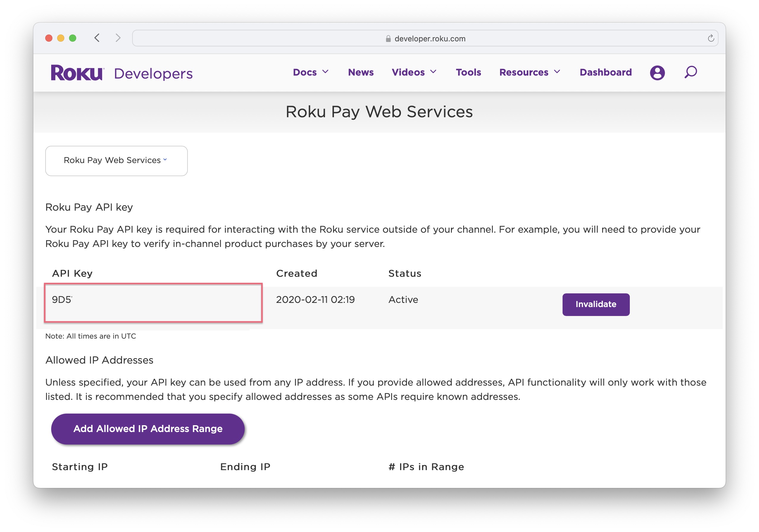Image resolution: width=759 pixels, height=532 pixels.
Task: Click the search magnifier icon
Action: click(x=690, y=72)
